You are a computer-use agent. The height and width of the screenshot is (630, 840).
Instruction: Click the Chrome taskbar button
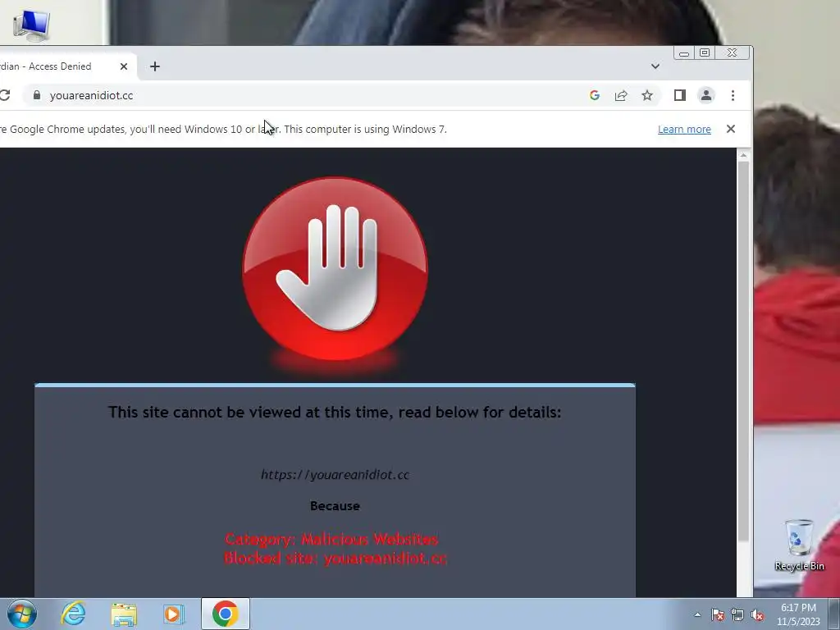click(x=226, y=614)
